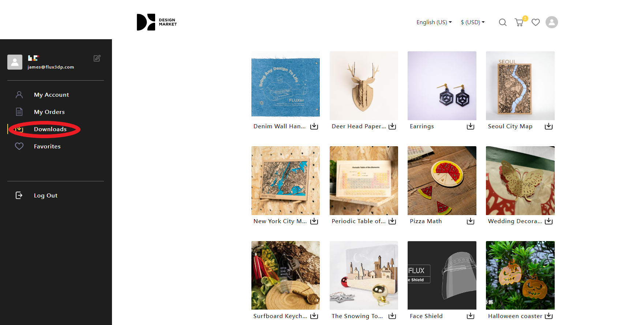This screenshot has width=644, height=325.
Task: Go to My Account in sidebar
Action: (x=51, y=95)
